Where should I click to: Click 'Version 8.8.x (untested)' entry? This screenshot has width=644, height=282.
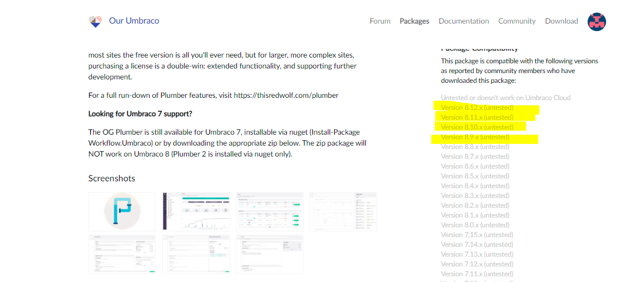pos(475,147)
